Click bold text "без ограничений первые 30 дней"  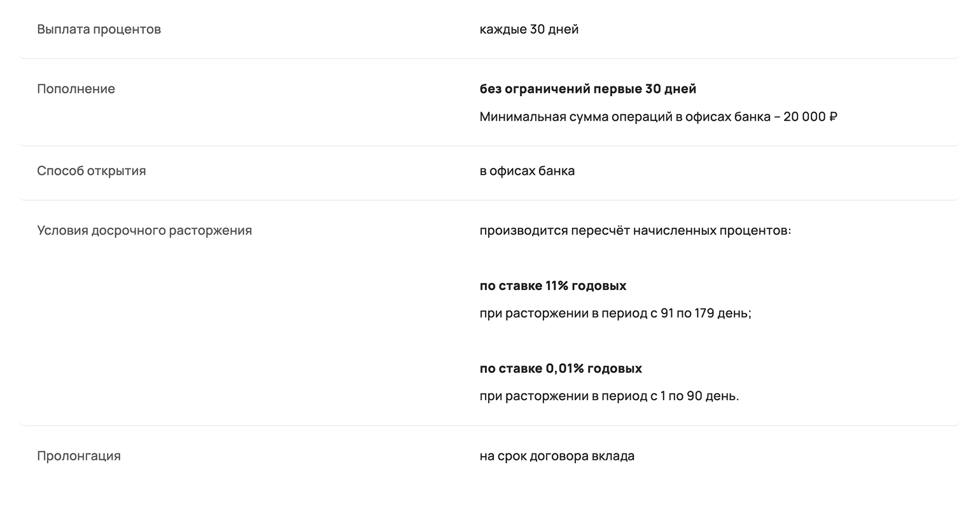click(x=587, y=89)
